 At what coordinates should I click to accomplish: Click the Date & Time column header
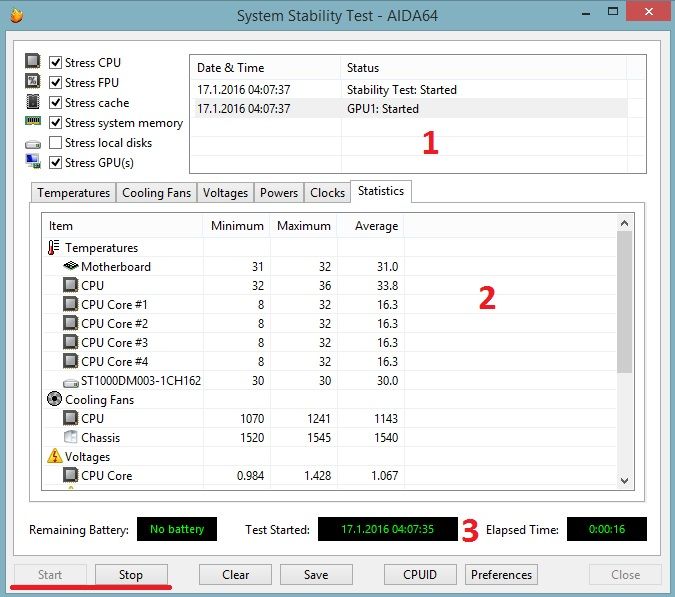(265, 68)
